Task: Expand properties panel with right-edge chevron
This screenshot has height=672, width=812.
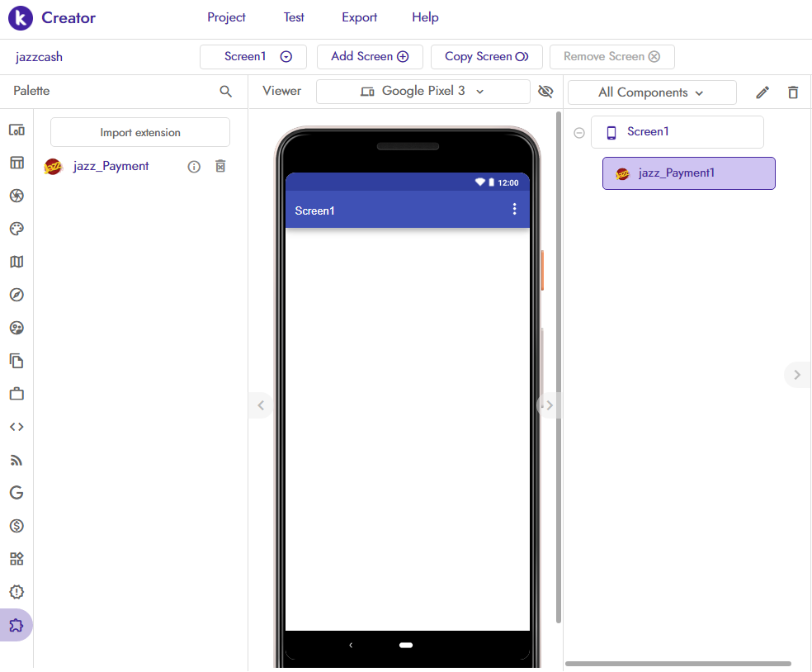Action: point(797,375)
